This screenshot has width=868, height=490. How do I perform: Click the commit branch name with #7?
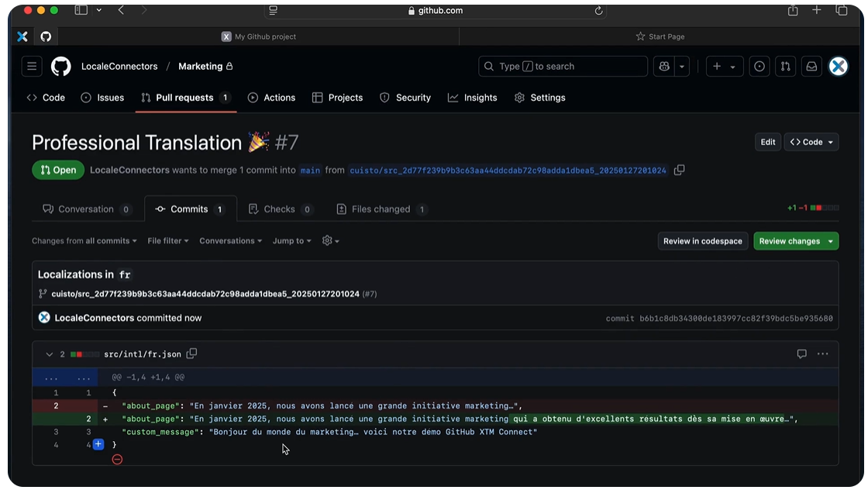pyautogui.click(x=214, y=294)
